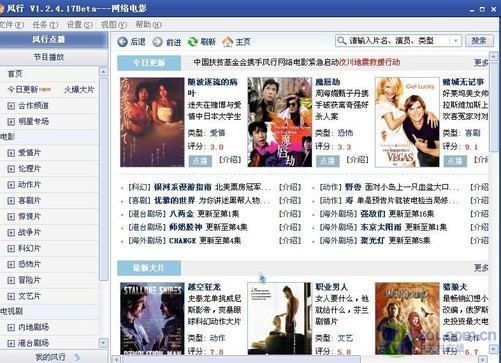Open the 帮助(H) menu
Image resolution: width=501 pixels, height=363 pixels.
[148, 25]
